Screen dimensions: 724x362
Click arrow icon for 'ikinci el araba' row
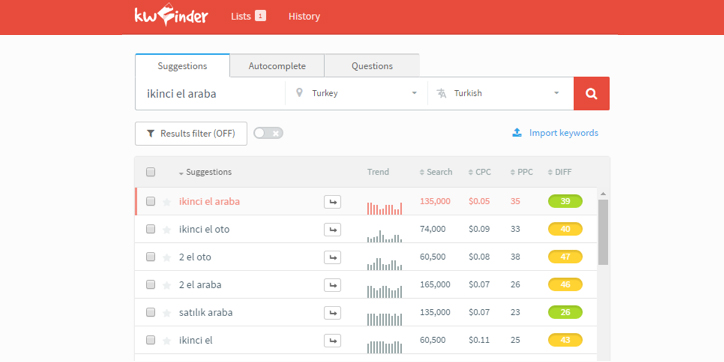click(332, 202)
